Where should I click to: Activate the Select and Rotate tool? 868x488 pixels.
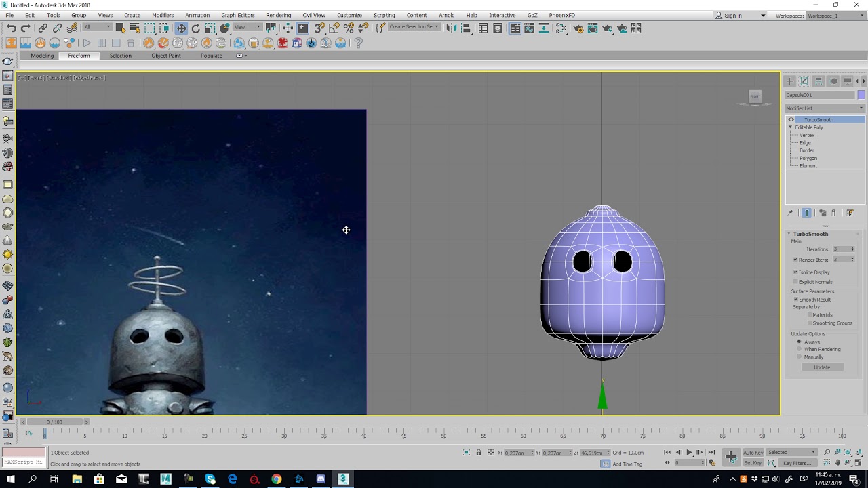196,28
